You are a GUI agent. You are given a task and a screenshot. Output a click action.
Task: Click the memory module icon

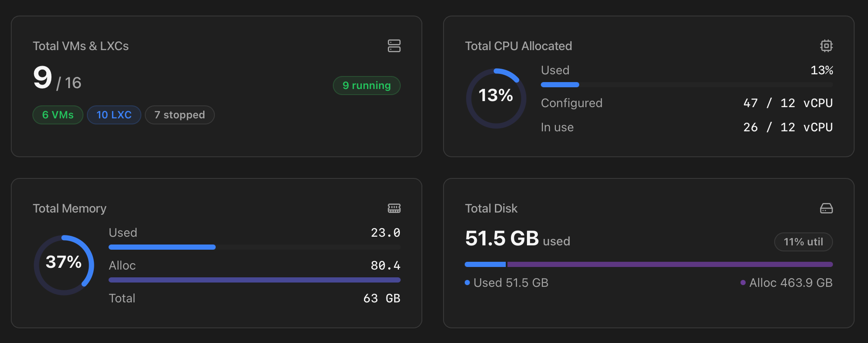tap(394, 208)
